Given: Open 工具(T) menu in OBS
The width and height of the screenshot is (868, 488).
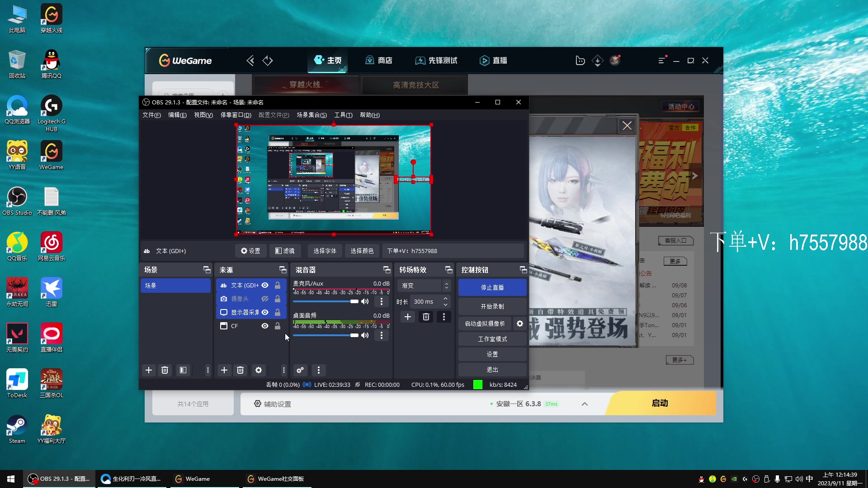Looking at the screenshot, I should pyautogui.click(x=343, y=115).
